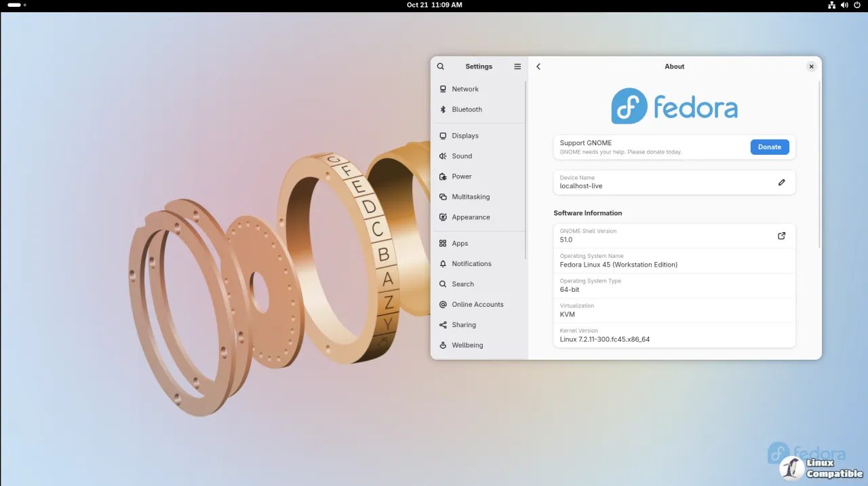This screenshot has width=868, height=486.
Task: Select Apps in the sidebar
Action: [x=478, y=243]
